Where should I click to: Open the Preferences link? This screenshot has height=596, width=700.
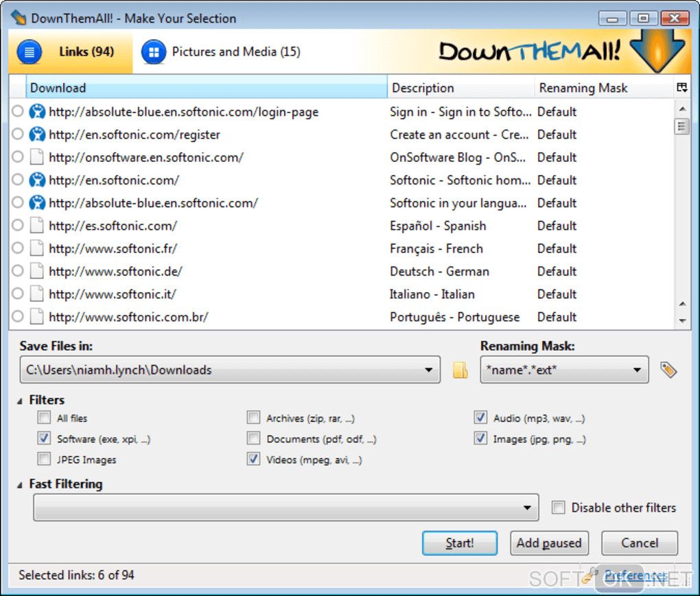click(x=635, y=575)
